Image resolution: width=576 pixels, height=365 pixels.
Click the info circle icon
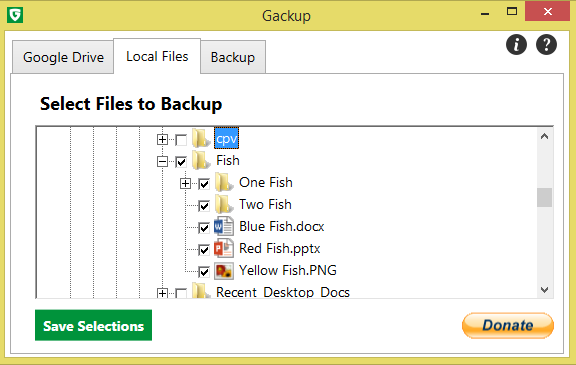coord(516,45)
